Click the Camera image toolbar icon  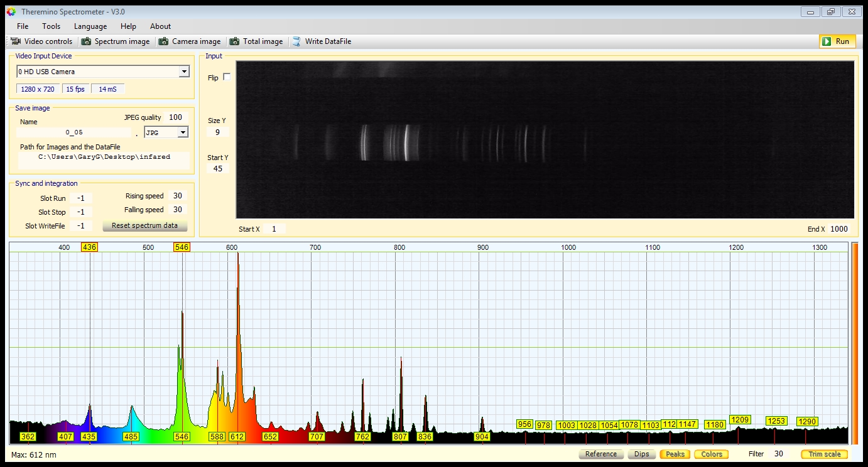pyautogui.click(x=163, y=41)
